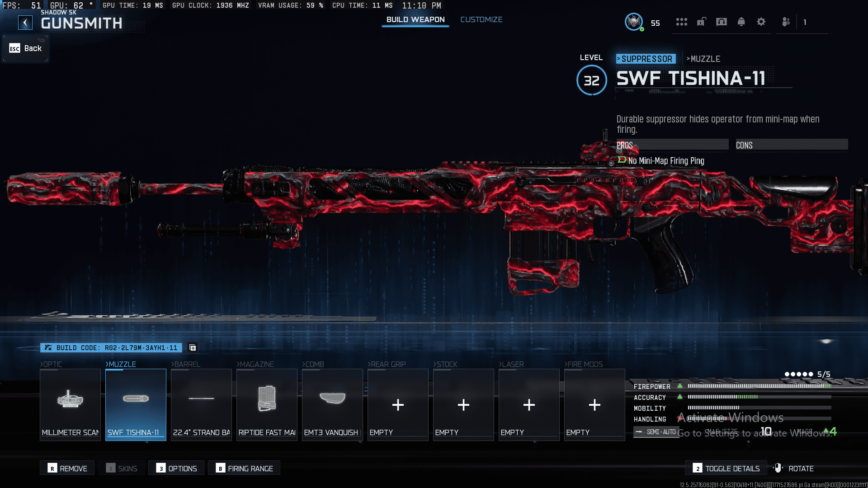Expand the Comb category header
Image resolution: width=868 pixels, height=488 pixels.
point(313,364)
